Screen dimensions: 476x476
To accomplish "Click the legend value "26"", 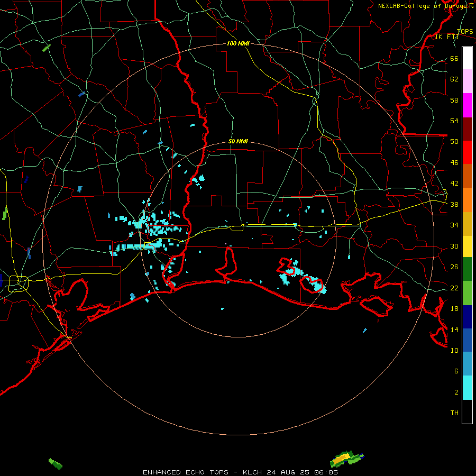I will pyautogui.click(x=454, y=267).
